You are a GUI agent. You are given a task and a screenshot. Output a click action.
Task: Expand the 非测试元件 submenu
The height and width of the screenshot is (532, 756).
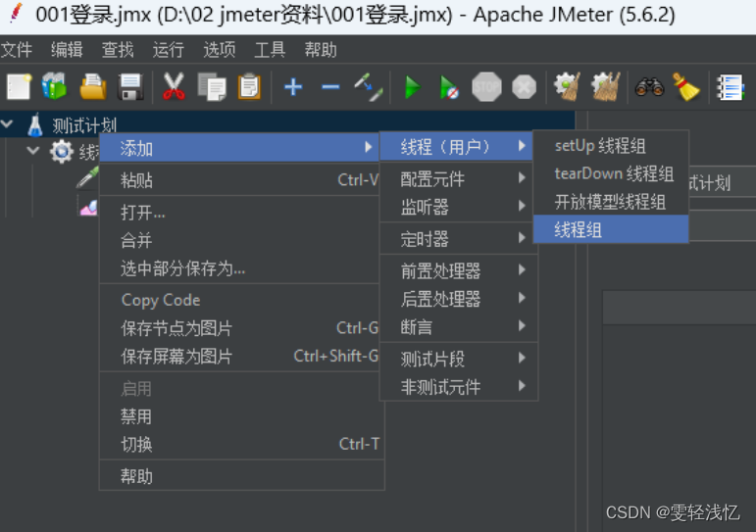pyautogui.click(x=459, y=386)
